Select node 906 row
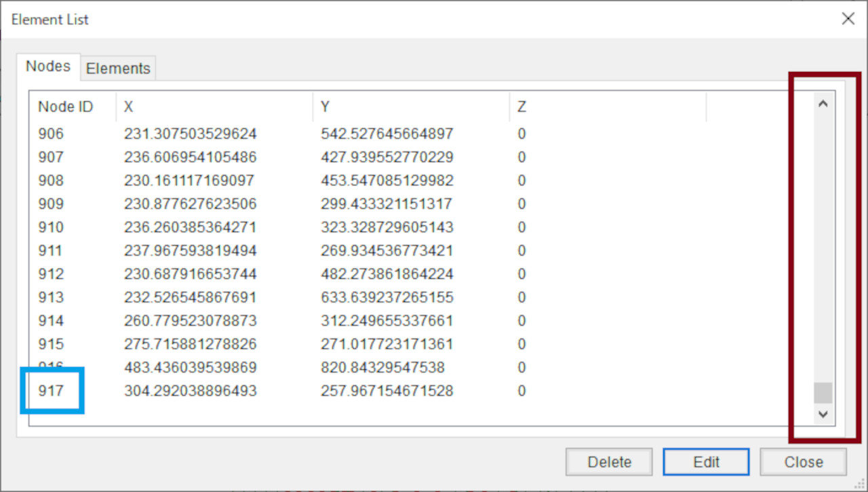The width and height of the screenshot is (868, 492). pos(51,134)
